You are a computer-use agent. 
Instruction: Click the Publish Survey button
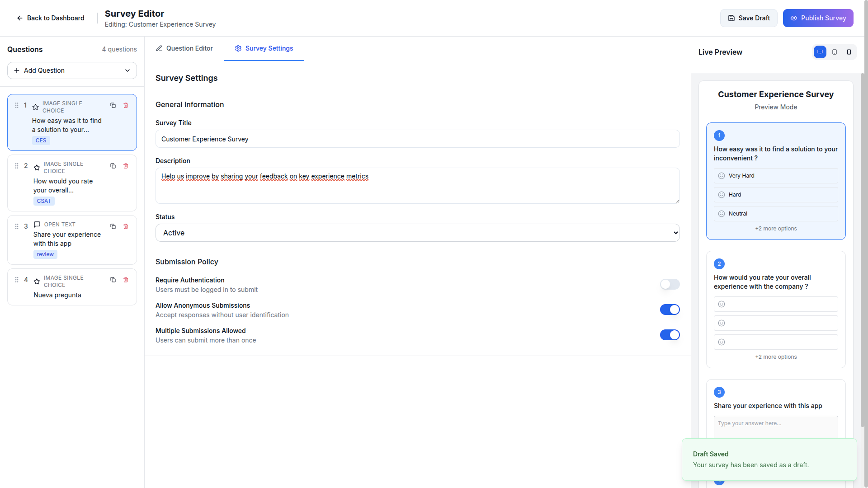[818, 18]
